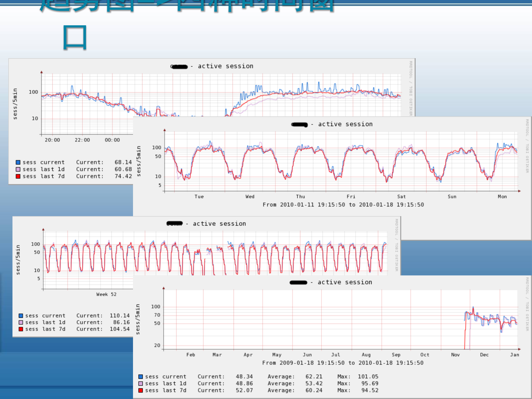Click blue 'sess current' swatch in top-left legend
Screen dimensions: 532x399
tap(18, 162)
